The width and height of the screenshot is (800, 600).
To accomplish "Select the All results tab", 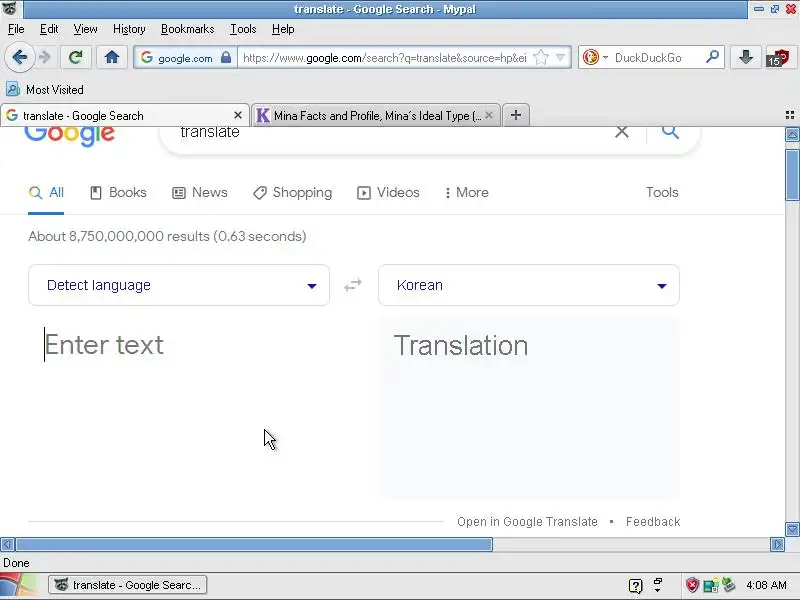I will [46, 193].
